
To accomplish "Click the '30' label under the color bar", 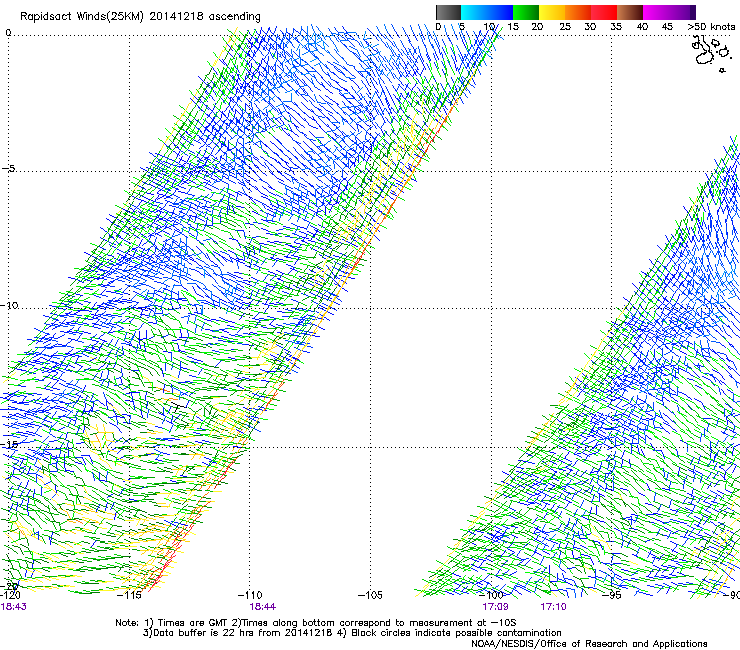I will tap(590, 27).
